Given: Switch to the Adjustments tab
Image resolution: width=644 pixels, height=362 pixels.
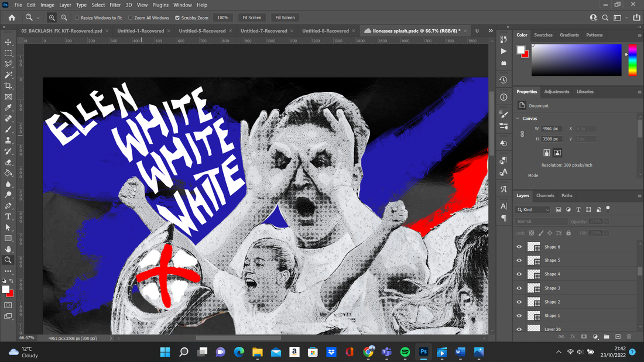Looking at the screenshot, I should [x=557, y=92].
